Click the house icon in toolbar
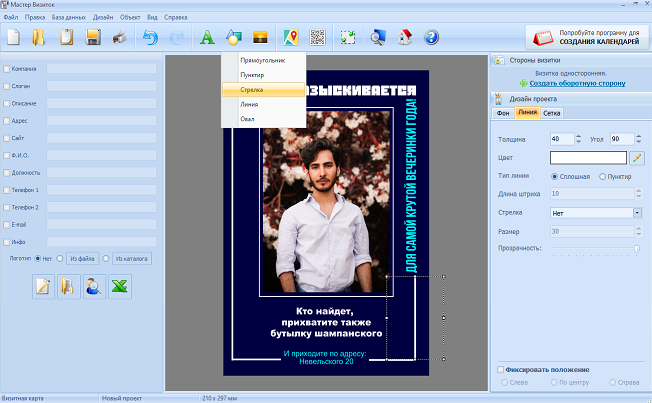652x403 pixels. pyautogui.click(x=405, y=37)
